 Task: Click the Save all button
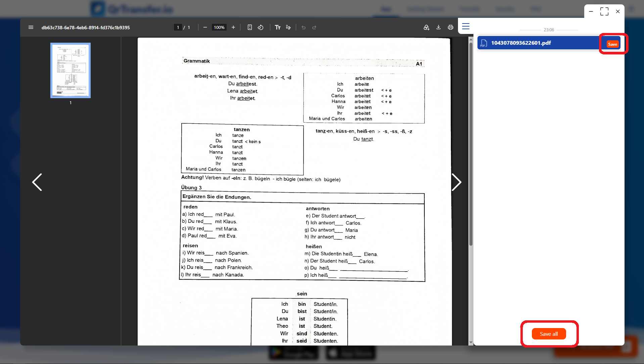pyautogui.click(x=549, y=334)
